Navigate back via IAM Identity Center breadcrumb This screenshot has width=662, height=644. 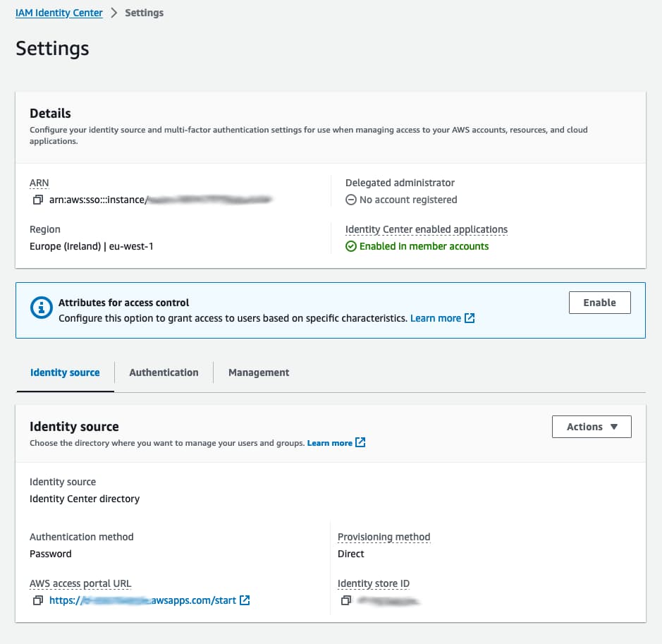tap(59, 12)
